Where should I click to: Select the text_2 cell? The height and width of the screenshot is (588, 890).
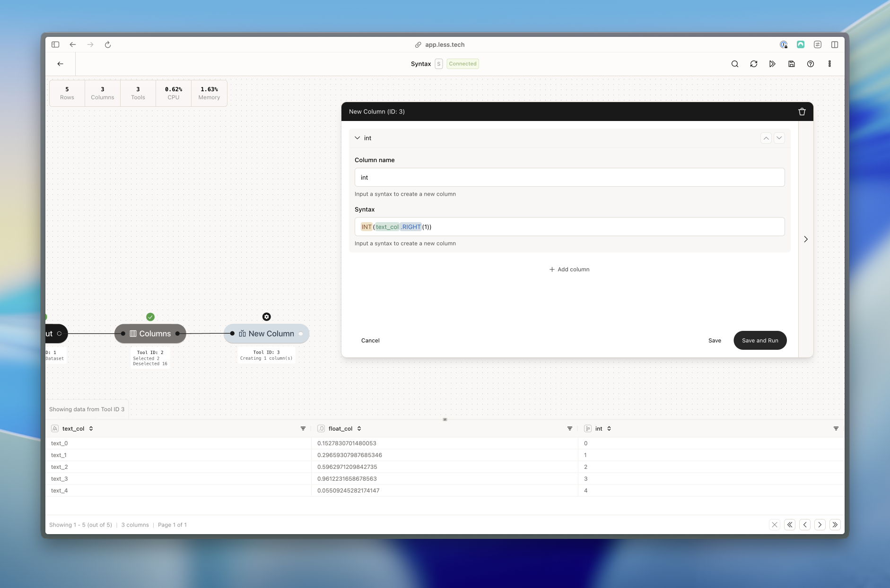coord(178,467)
